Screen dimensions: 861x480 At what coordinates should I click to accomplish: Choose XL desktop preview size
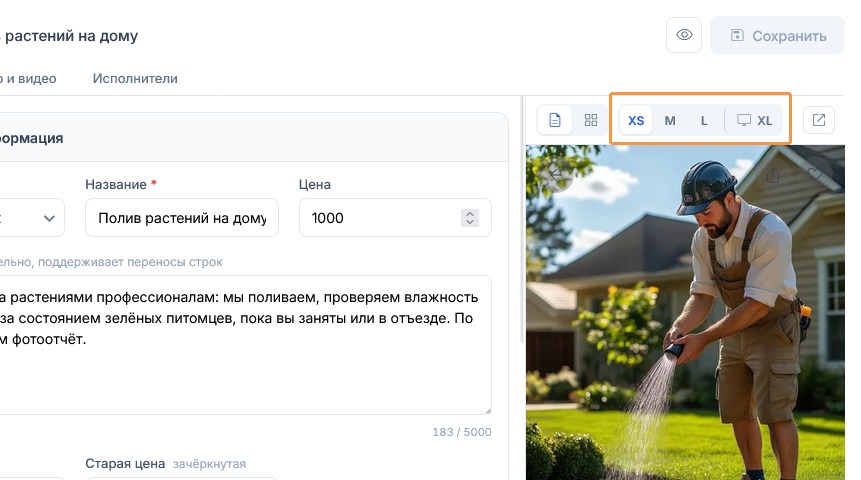click(754, 120)
